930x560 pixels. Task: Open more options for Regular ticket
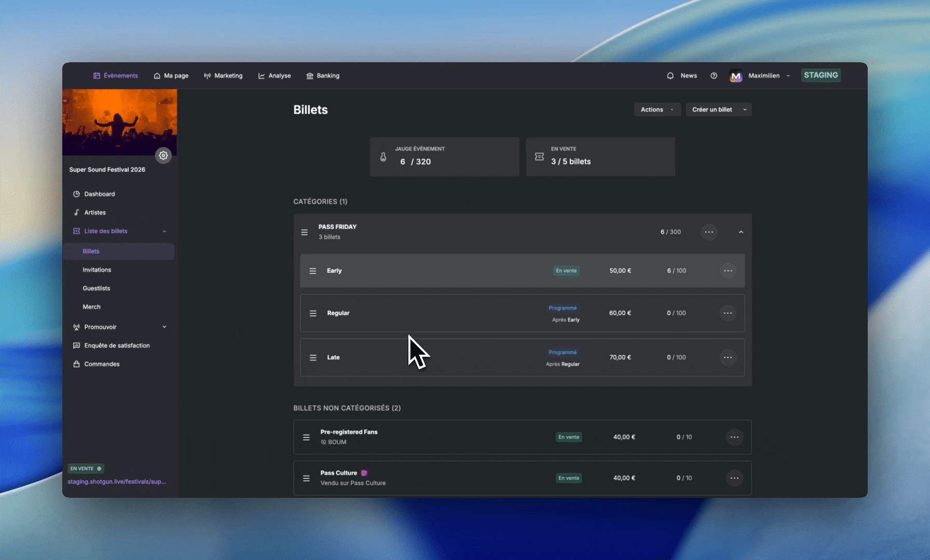(x=728, y=313)
